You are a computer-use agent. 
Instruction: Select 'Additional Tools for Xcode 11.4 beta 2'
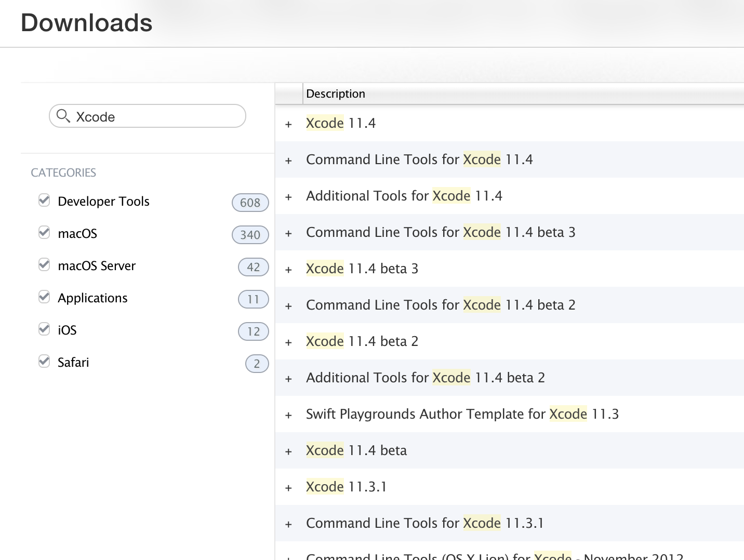(426, 378)
